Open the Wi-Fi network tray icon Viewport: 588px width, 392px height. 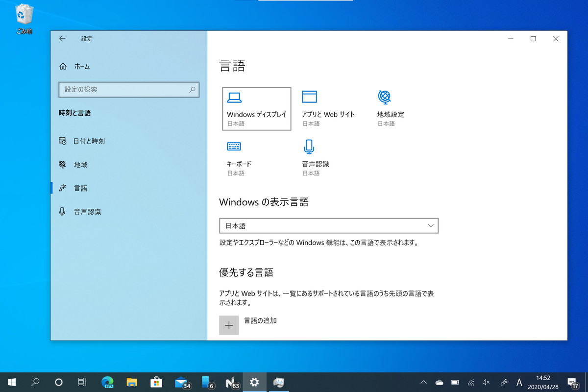471,382
